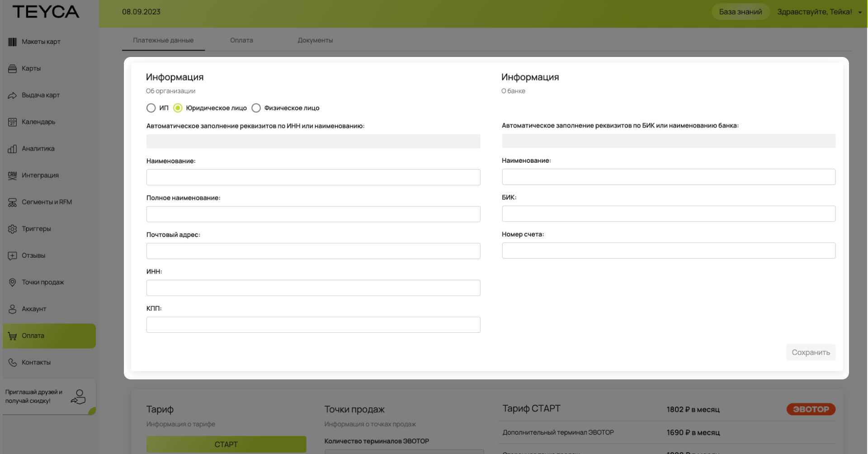
Task: Open the База знаний button
Action: (x=741, y=12)
